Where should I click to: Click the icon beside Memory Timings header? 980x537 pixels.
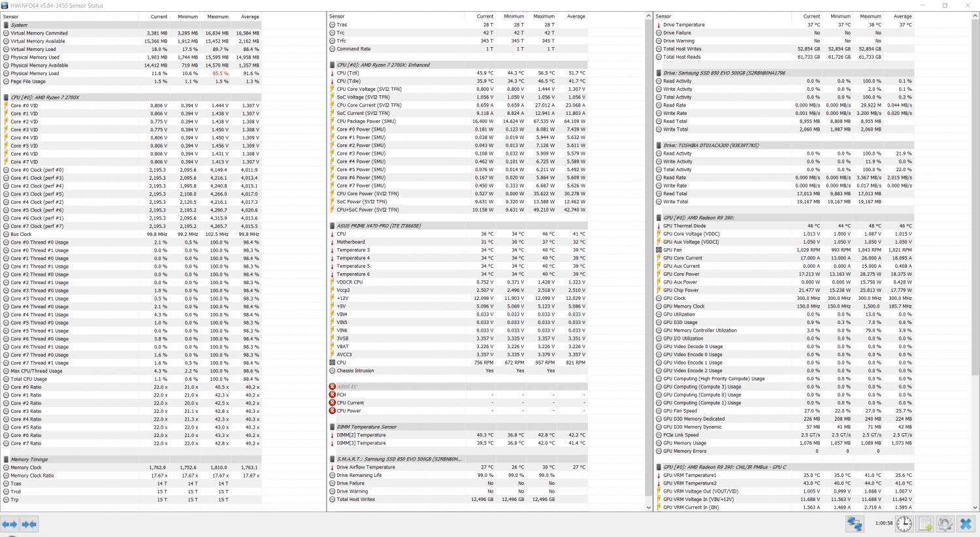point(6,459)
